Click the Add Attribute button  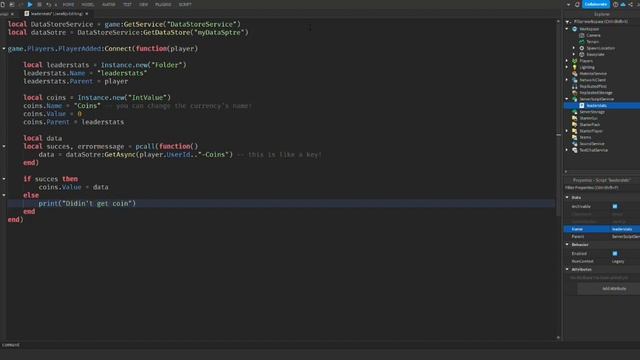click(614, 289)
